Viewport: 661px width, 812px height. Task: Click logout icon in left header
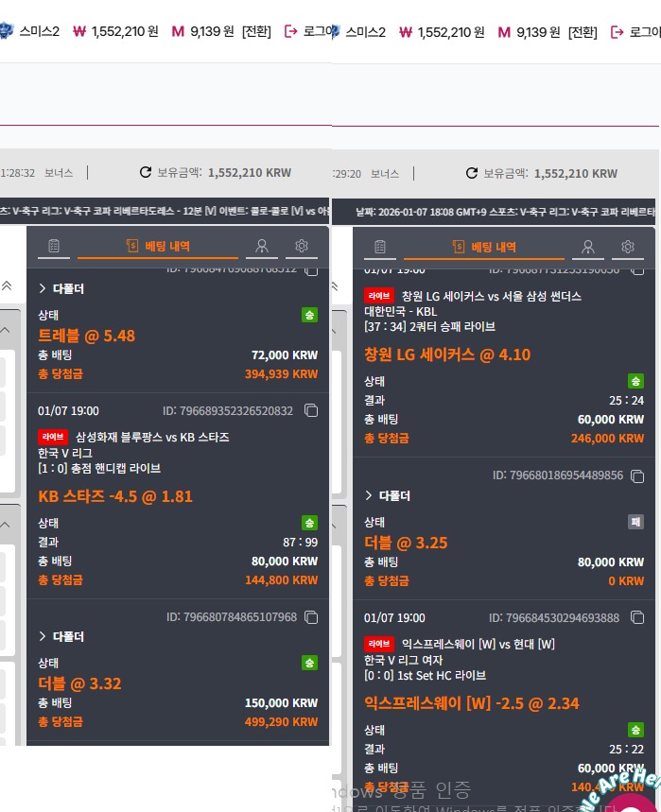290,31
